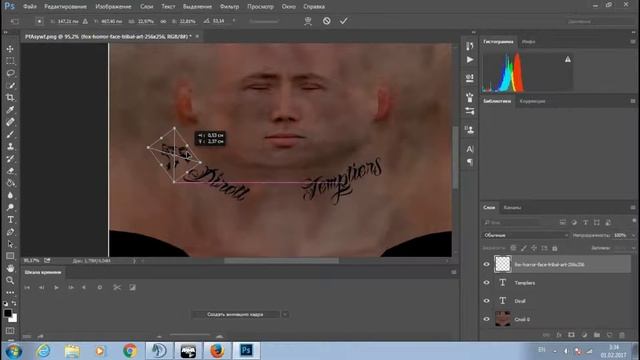Select the Rectangular Marquee tool
The width and height of the screenshot is (640, 360).
click(10, 61)
